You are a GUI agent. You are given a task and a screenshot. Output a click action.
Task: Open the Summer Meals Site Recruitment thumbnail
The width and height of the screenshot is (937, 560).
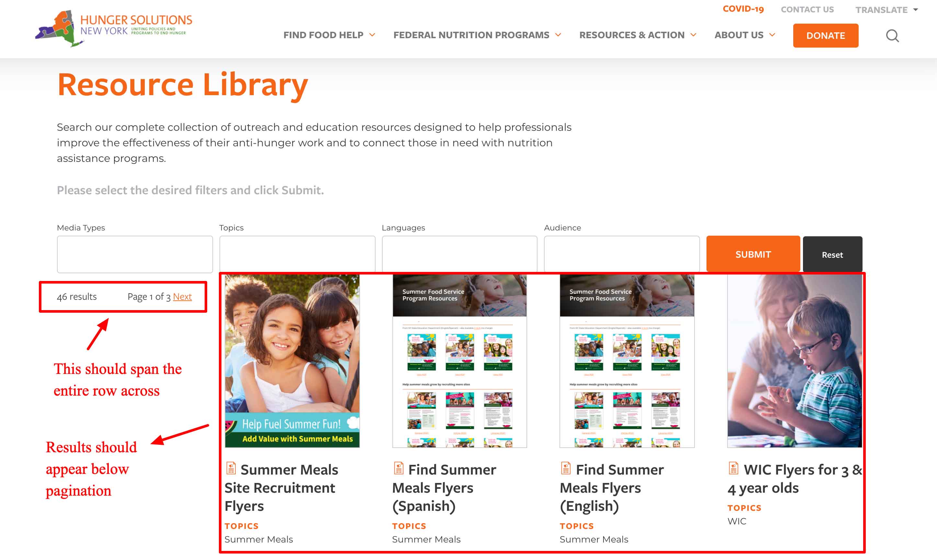[292, 361]
